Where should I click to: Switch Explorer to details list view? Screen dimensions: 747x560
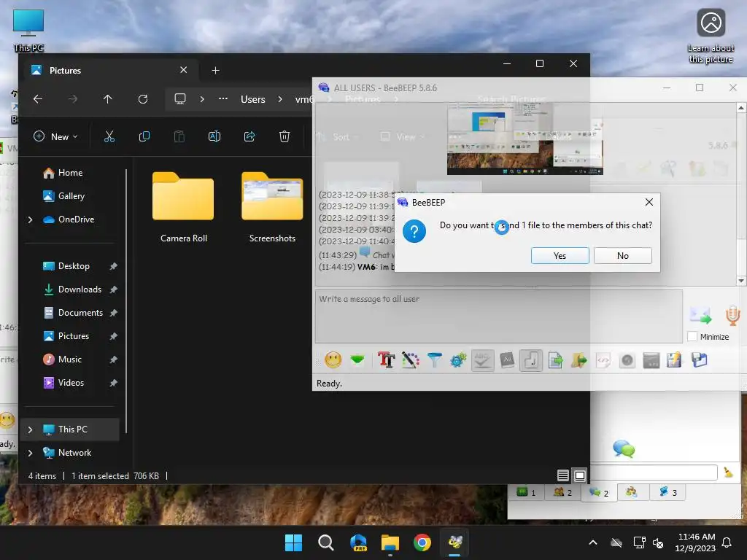(562, 475)
